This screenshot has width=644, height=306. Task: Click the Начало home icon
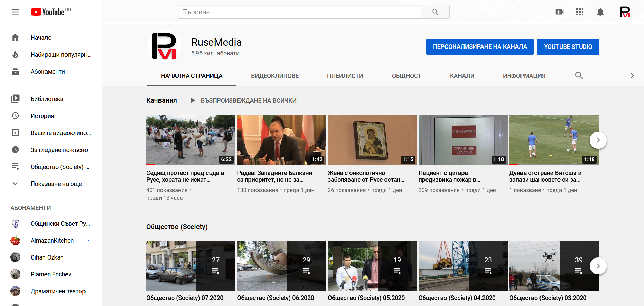(15, 37)
